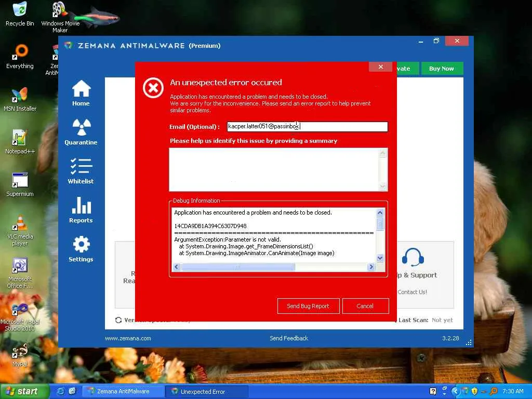Viewport: 532px width, 399px height.
Task: Select the Microsoft Office desktop shortcut
Action: tap(20, 273)
